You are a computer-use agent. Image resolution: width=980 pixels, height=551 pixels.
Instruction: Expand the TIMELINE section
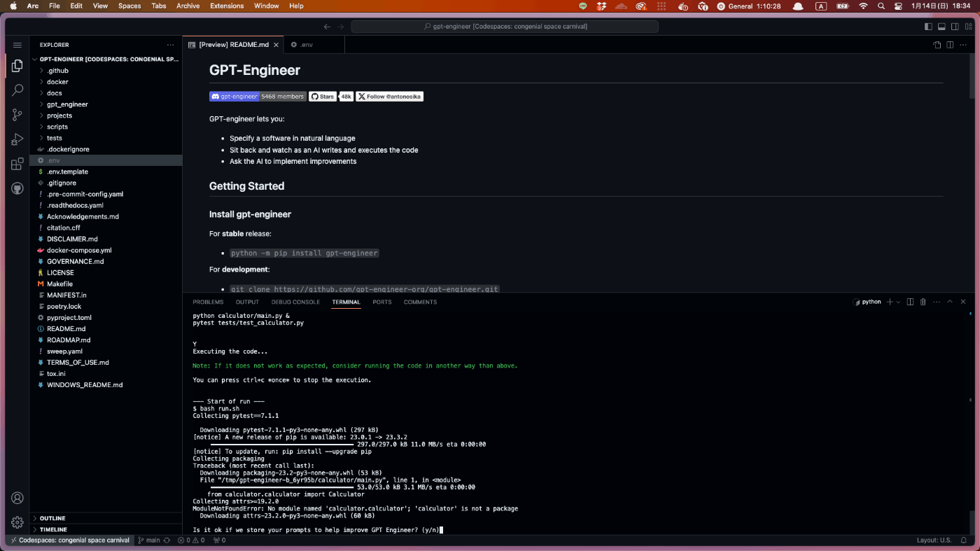[106, 529]
